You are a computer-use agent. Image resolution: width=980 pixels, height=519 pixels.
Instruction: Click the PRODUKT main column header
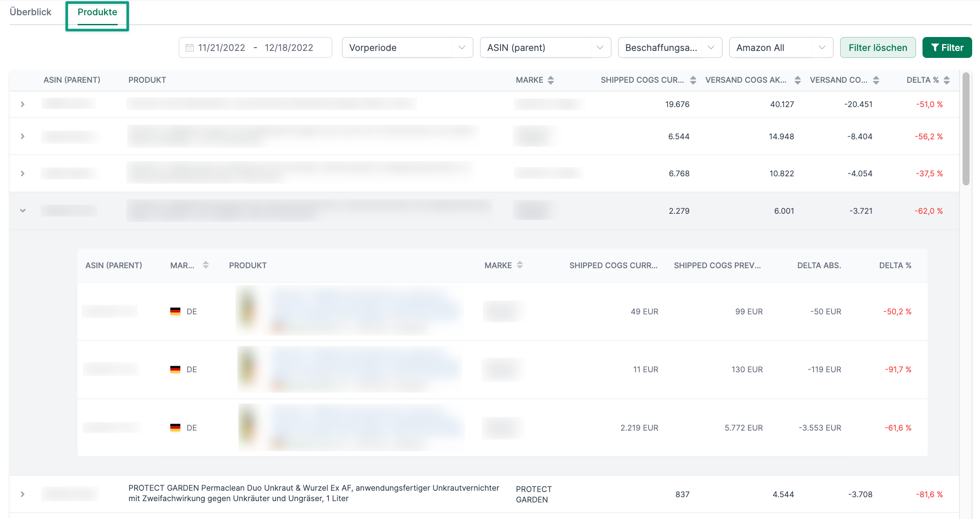click(x=147, y=80)
